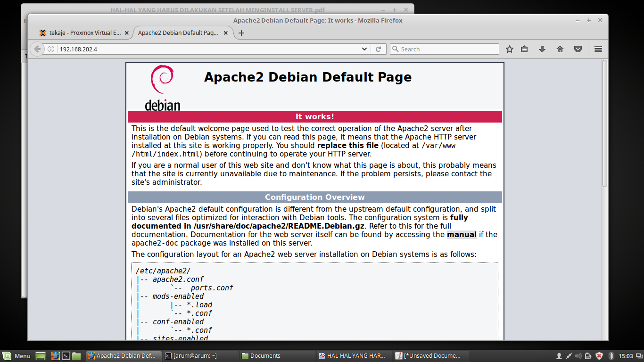Viewport: 644px width, 362px height.
Task: Open the red shield update manager icon
Action: point(599,356)
